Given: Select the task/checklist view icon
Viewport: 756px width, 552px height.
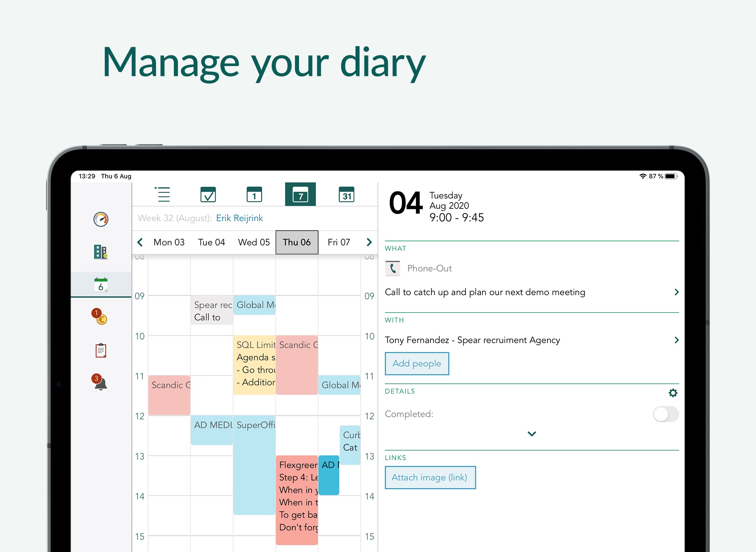Looking at the screenshot, I should coord(207,196).
